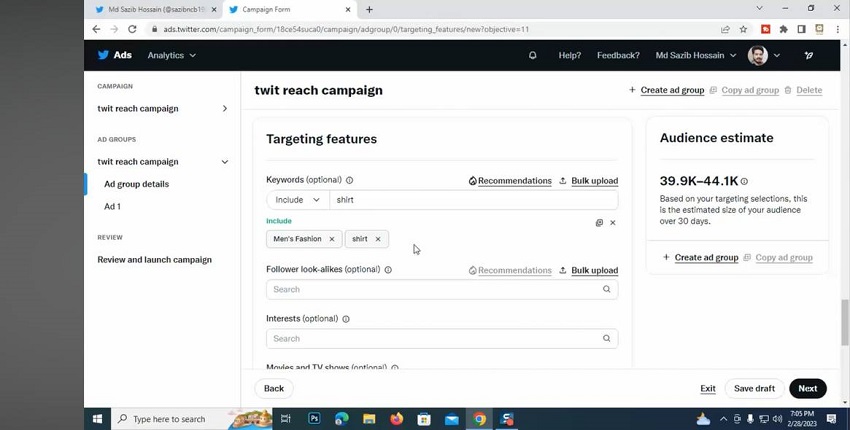Image resolution: width=850 pixels, height=430 pixels.
Task: Select the Campaign Form browser tab
Action: [x=290, y=10]
